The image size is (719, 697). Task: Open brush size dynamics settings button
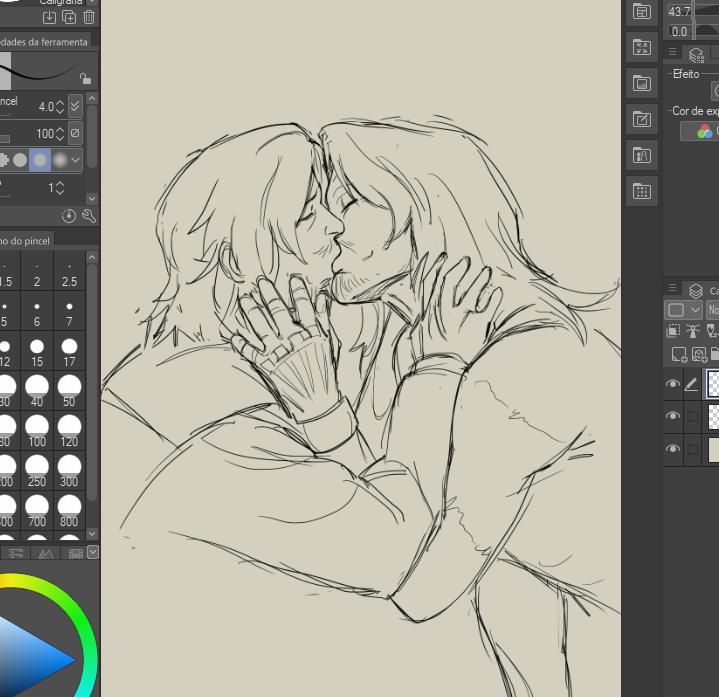[x=75, y=106]
